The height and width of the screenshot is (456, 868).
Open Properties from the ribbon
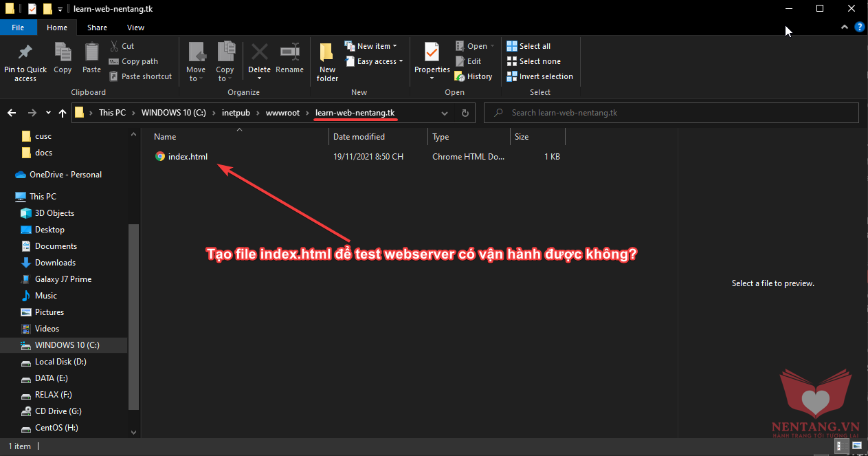432,54
